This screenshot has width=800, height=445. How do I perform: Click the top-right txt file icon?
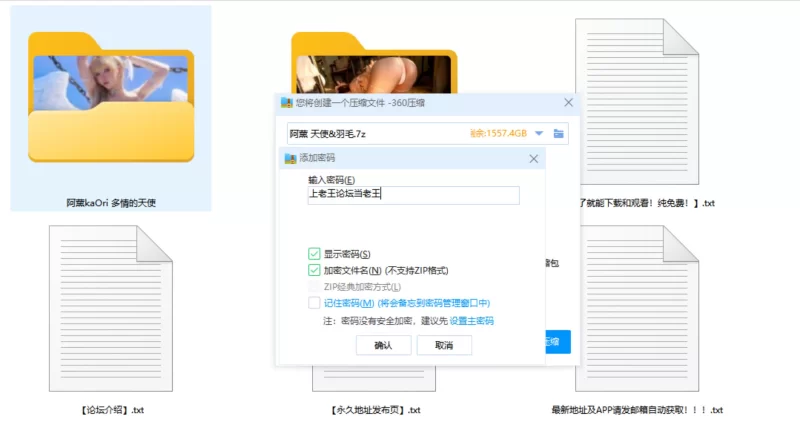point(636,103)
